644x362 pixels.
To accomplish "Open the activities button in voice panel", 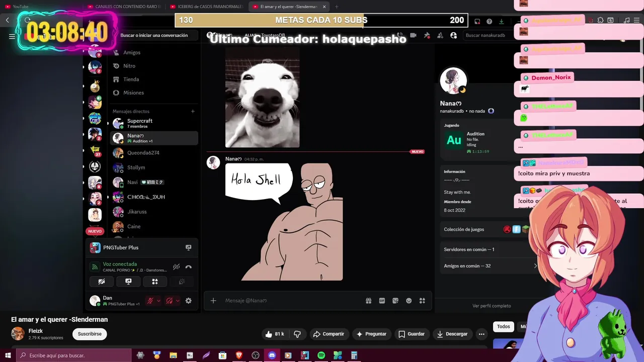I will [x=155, y=282].
